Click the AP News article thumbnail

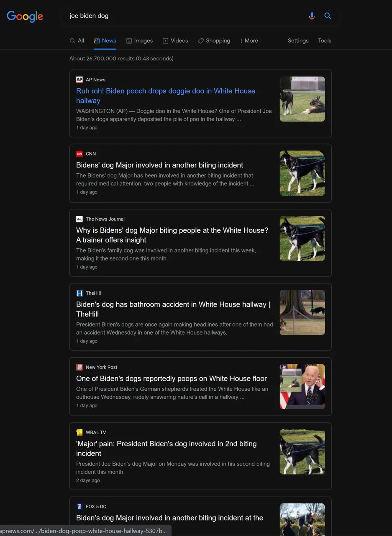[302, 99]
